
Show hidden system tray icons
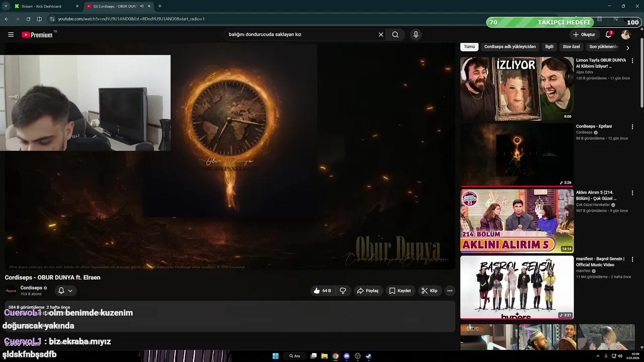598,356
